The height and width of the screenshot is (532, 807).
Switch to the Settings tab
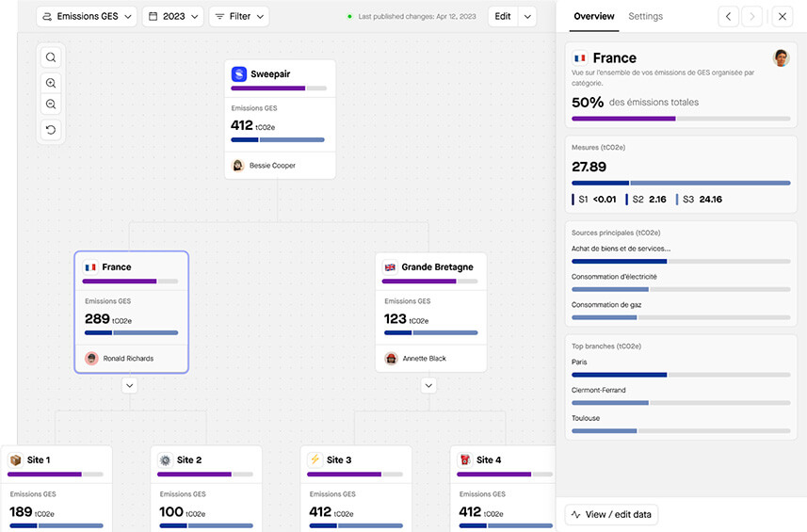(645, 16)
